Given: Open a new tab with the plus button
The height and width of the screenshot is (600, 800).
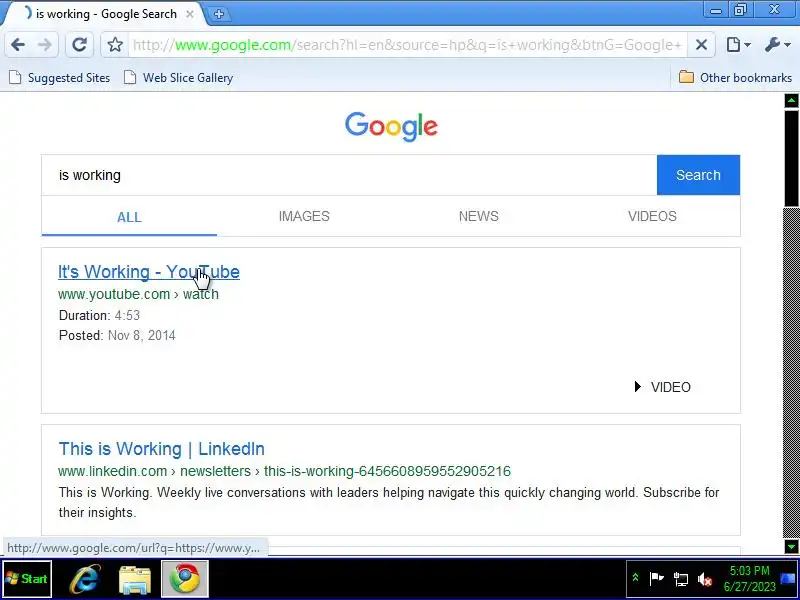Looking at the screenshot, I should point(219,14).
